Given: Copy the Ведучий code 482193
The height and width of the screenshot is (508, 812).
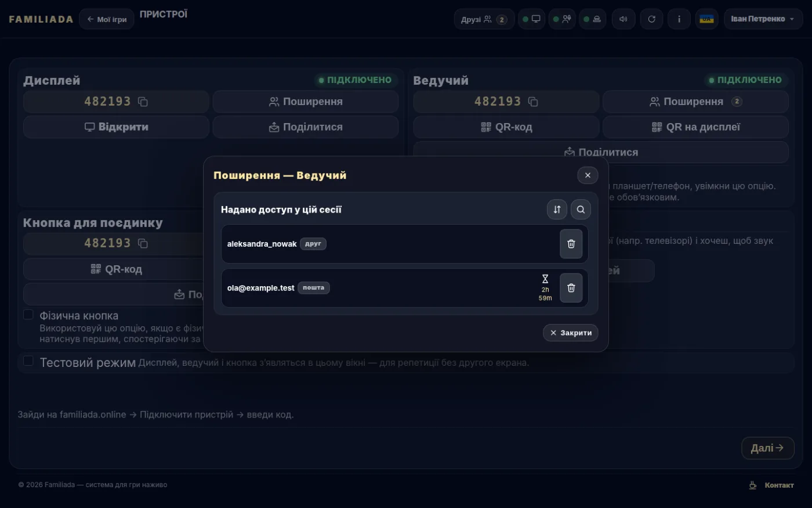Looking at the screenshot, I should tap(533, 102).
